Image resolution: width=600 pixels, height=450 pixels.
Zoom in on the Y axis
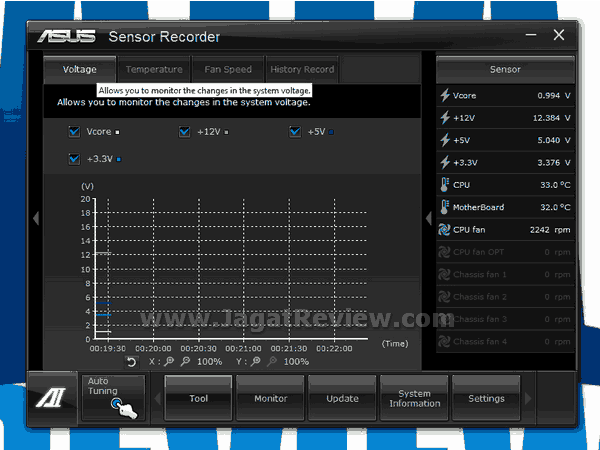[x=256, y=361]
